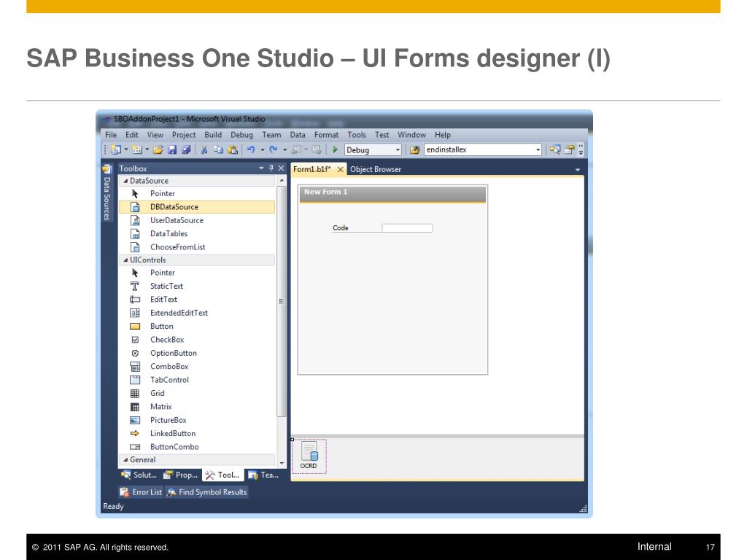Select the ComboBox control tool
The width and height of the screenshot is (747, 560).
click(x=197, y=366)
